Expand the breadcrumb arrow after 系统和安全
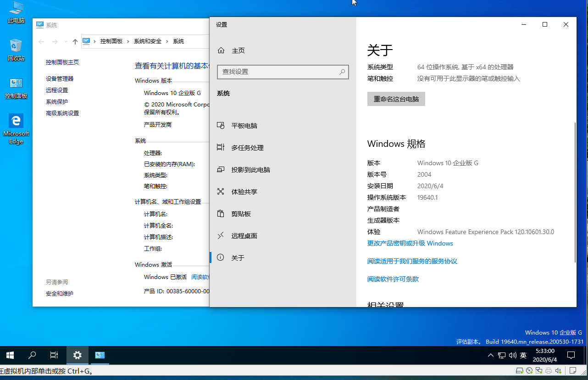 click(167, 41)
